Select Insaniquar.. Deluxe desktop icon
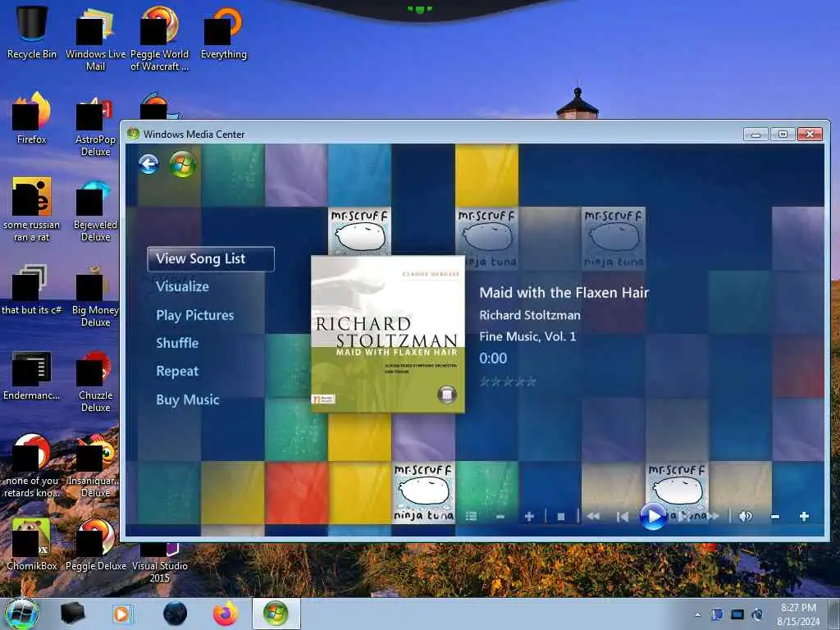 pos(95,466)
